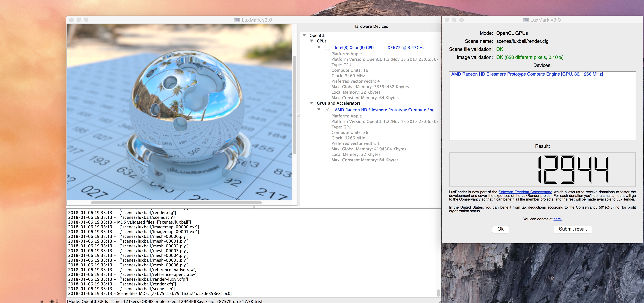Click 'Compute Units: 16' row
This screenshot has width=644, height=303.
point(350,70)
